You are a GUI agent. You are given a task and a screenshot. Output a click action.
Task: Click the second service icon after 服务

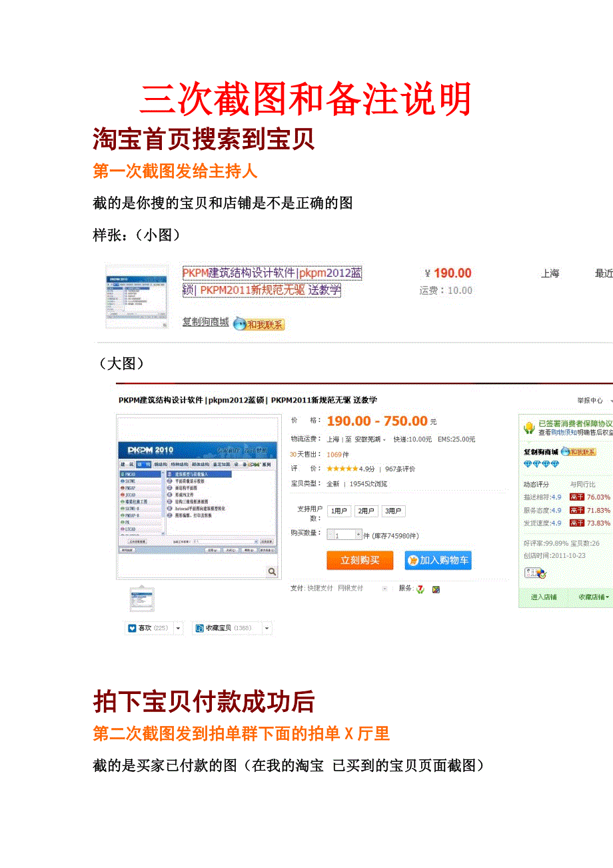[x=436, y=589]
